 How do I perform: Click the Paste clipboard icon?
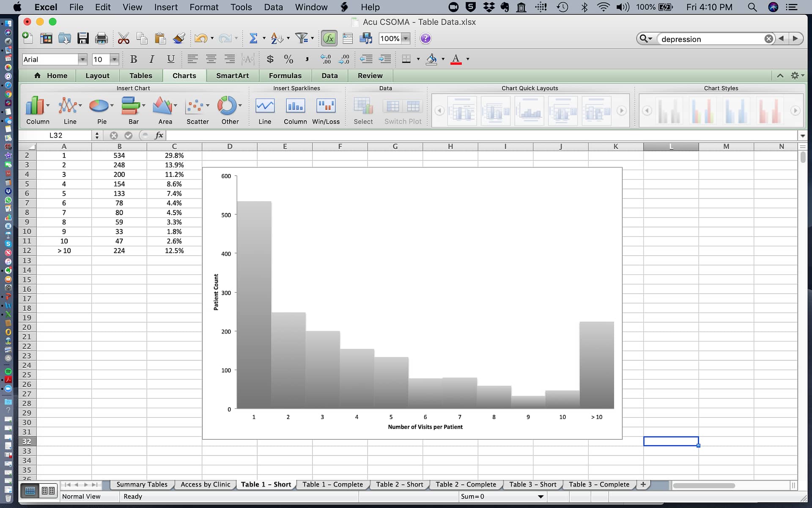[160, 39]
